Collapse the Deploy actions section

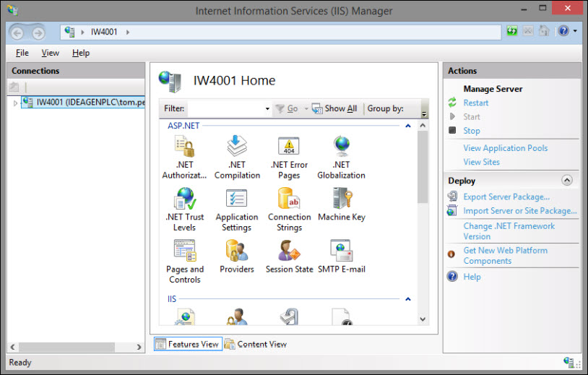(x=567, y=181)
